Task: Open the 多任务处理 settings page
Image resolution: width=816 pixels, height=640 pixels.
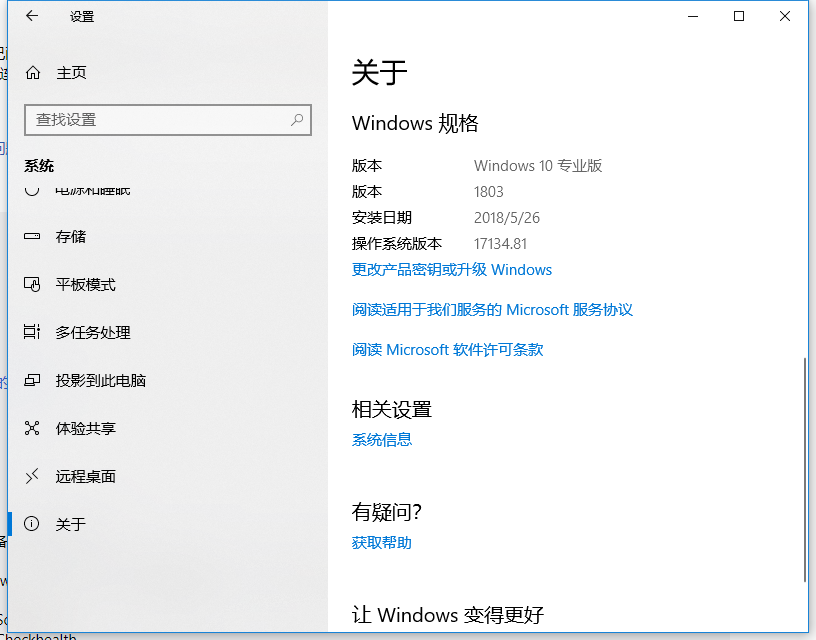Action: pyautogui.click(x=93, y=332)
